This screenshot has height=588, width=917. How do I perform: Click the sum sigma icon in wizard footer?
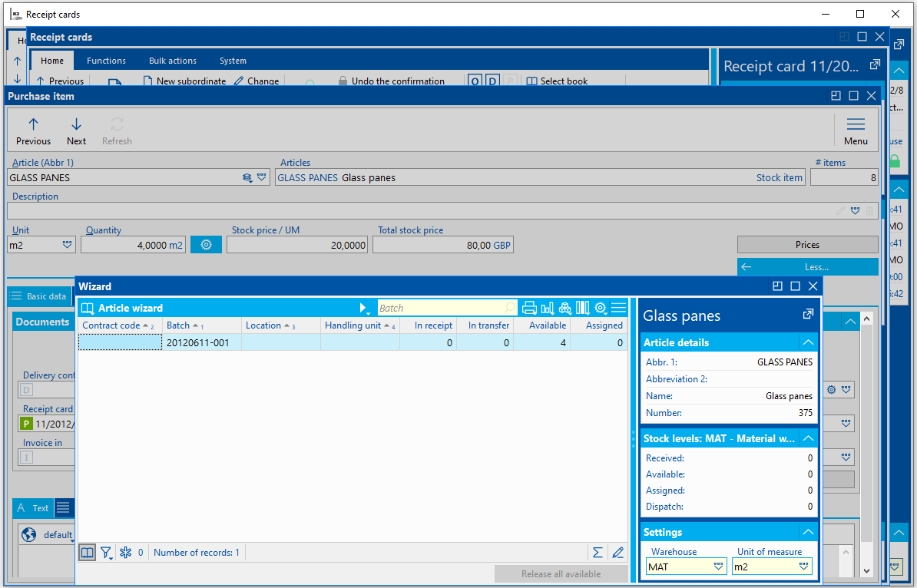(597, 553)
